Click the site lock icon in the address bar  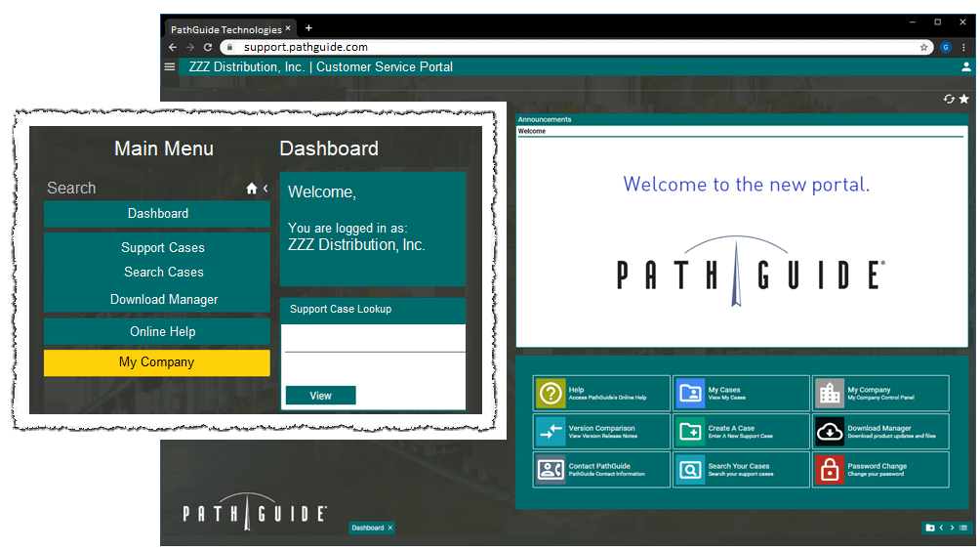point(229,47)
